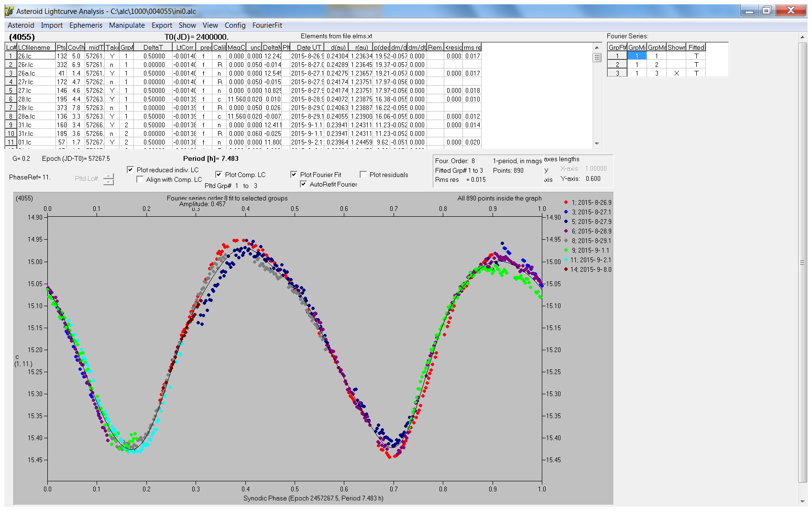This screenshot has width=812, height=511.
Task: Click the Shown header in Fourier Series
Action: [676, 47]
